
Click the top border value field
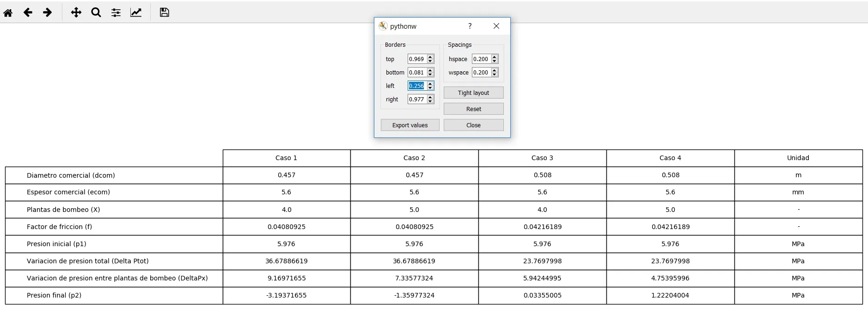click(417, 59)
